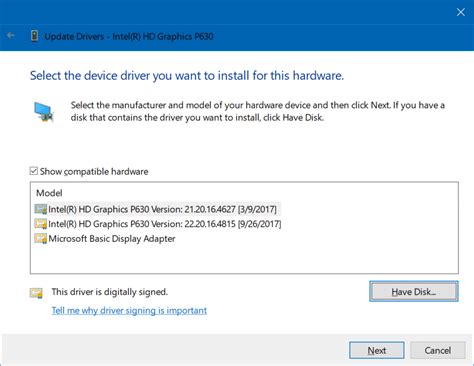Click the Model column header
The width and height of the screenshot is (474, 366).
pyautogui.click(x=49, y=193)
